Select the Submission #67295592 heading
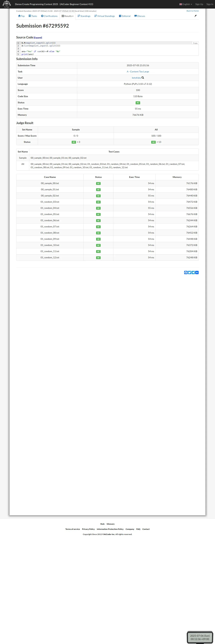 coord(43,26)
